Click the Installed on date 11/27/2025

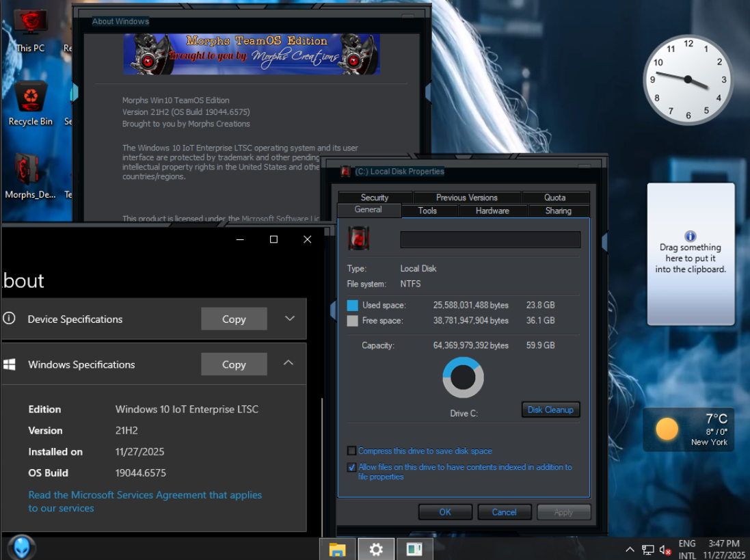coord(139,452)
